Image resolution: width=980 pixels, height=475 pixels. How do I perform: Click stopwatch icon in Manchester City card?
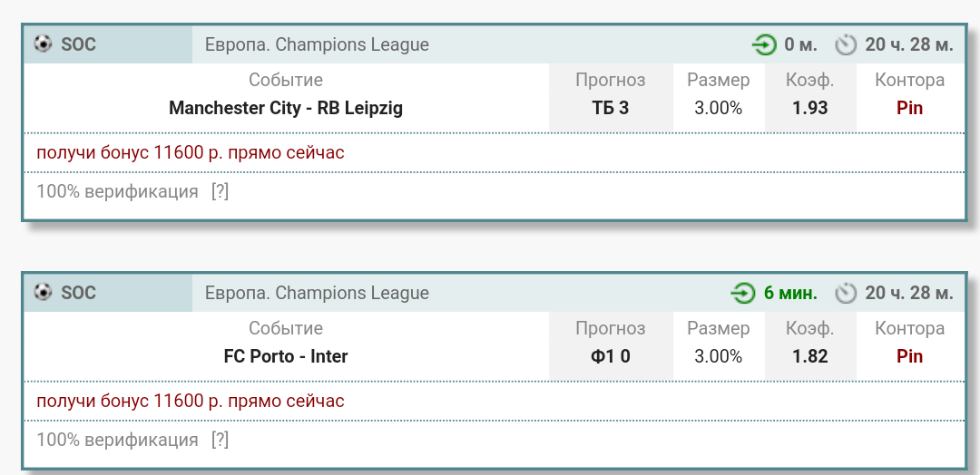click(x=846, y=44)
